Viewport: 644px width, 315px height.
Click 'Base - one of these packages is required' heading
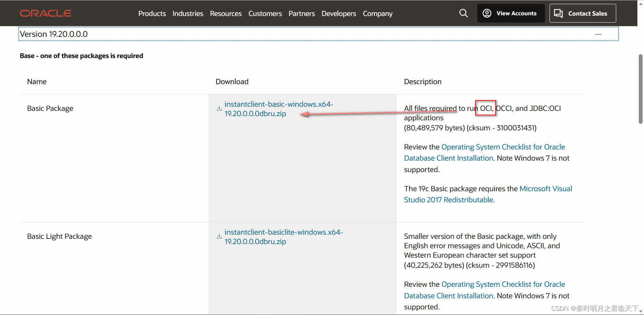[82, 56]
